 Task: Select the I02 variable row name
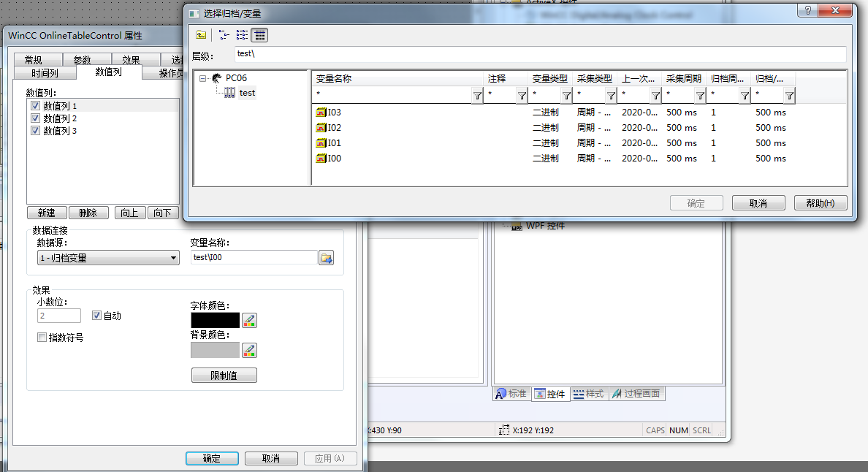pyautogui.click(x=335, y=128)
